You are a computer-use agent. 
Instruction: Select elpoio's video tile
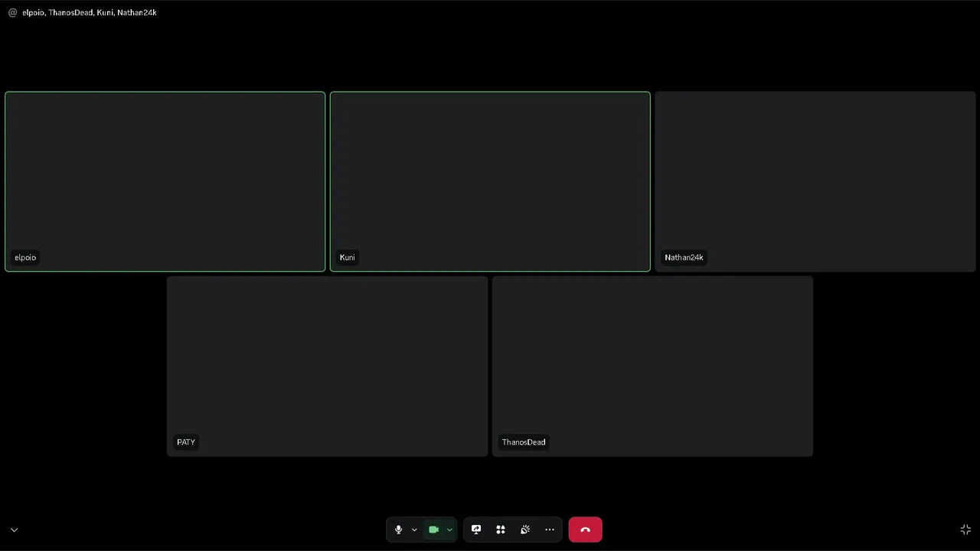pyautogui.click(x=165, y=181)
